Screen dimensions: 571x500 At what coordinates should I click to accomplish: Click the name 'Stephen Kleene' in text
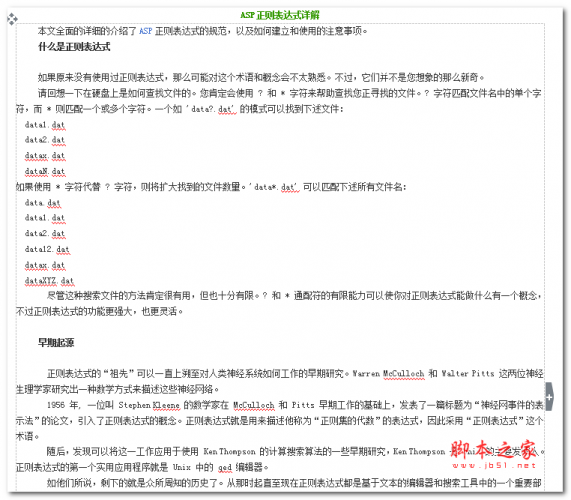pyautogui.click(x=149, y=405)
